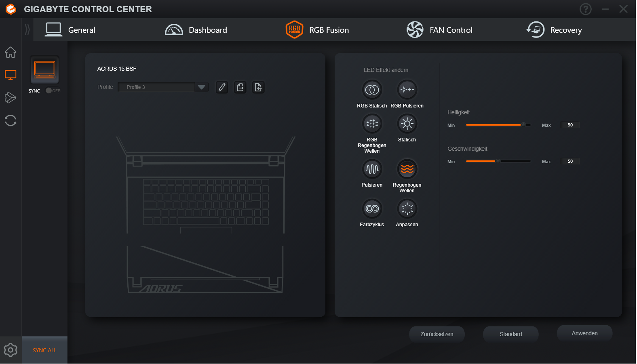Open the Anpassen custom effect
The width and height of the screenshot is (637, 364).
pyautogui.click(x=407, y=208)
